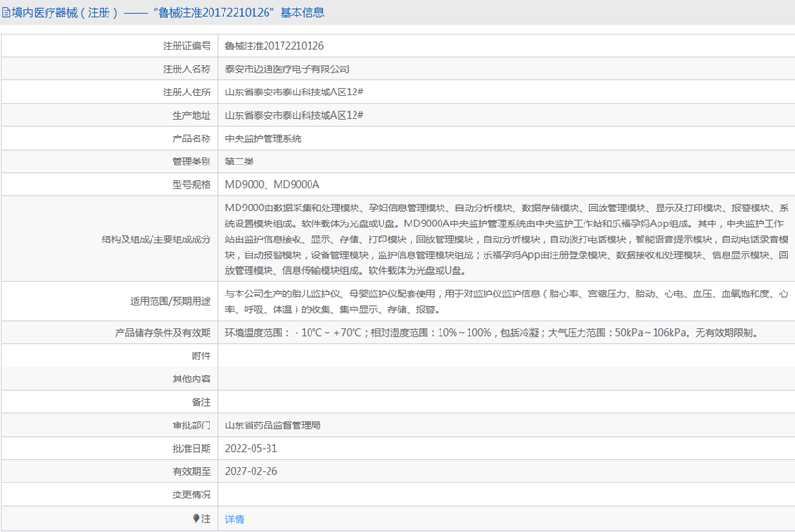795x532 pixels.
Task: Click expiry date 2027-02-26
Action: click(251, 472)
